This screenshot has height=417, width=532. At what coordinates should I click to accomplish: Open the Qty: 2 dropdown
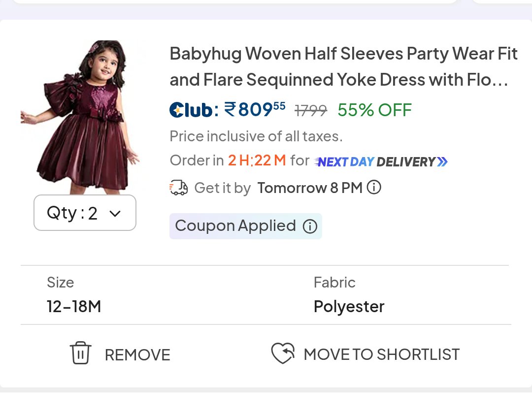point(85,213)
